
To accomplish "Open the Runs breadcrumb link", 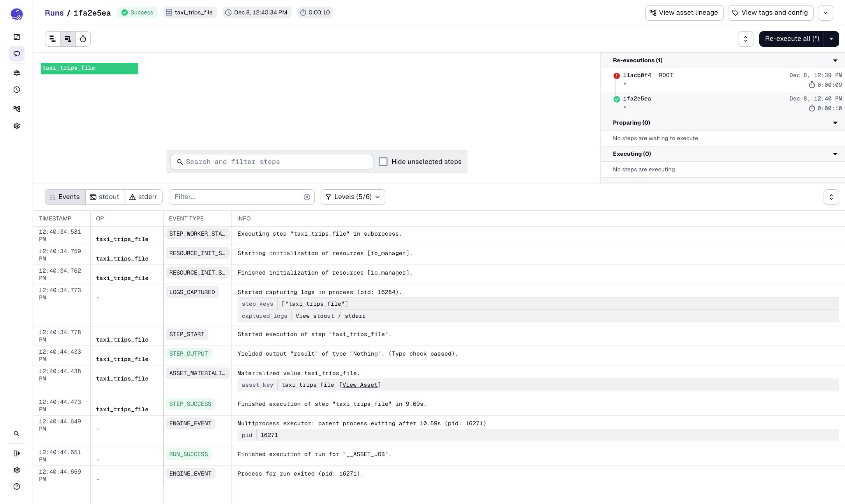I will pos(54,12).
